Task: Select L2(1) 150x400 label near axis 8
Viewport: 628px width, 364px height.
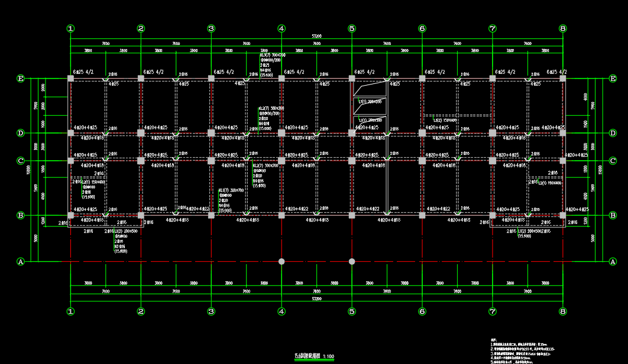Action: point(550,183)
